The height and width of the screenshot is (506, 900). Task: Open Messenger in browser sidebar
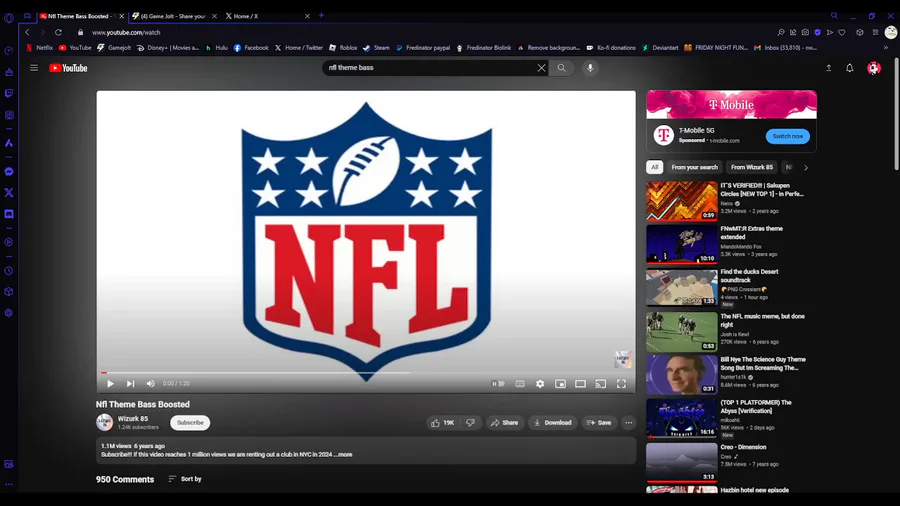point(9,172)
